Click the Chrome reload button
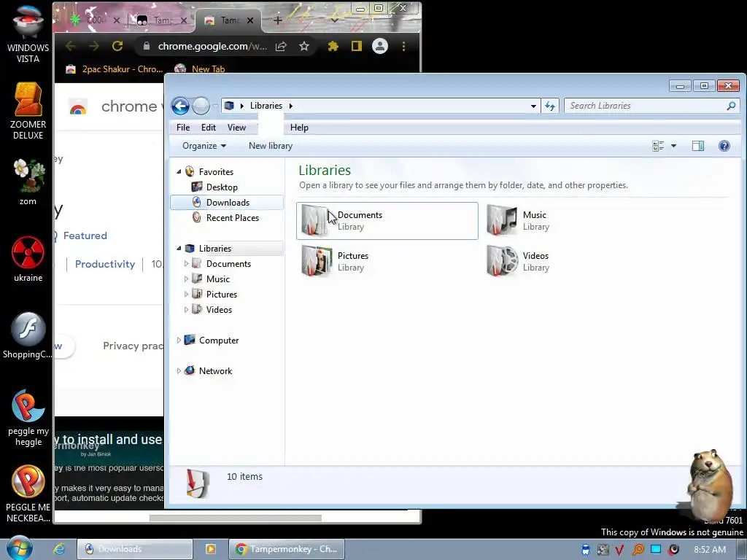This screenshot has height=560, width=747. (x=117, y=46)
